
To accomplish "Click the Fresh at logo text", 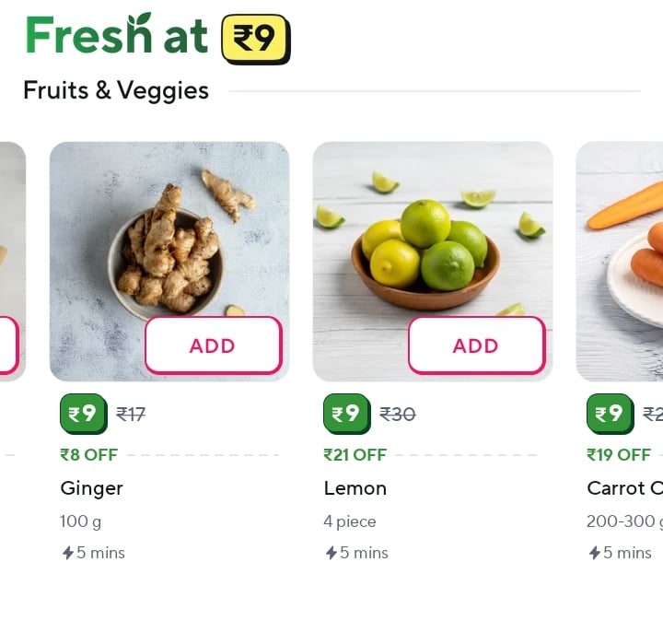I will [117, 35].
